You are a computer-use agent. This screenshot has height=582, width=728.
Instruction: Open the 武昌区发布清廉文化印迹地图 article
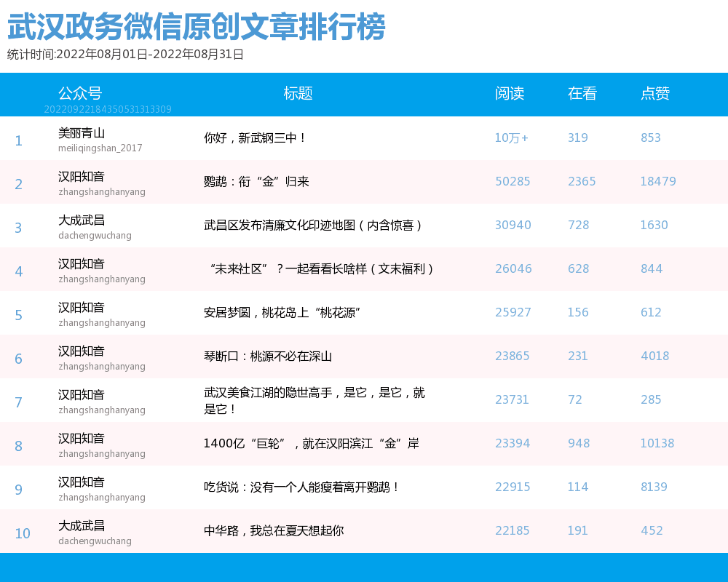click(313, 225)
